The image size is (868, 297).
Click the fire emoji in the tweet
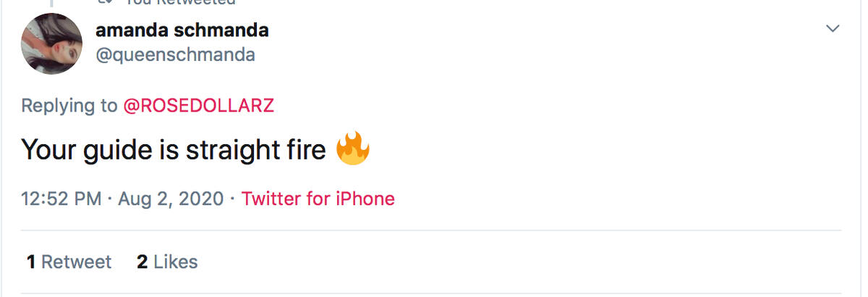(353, 149)
